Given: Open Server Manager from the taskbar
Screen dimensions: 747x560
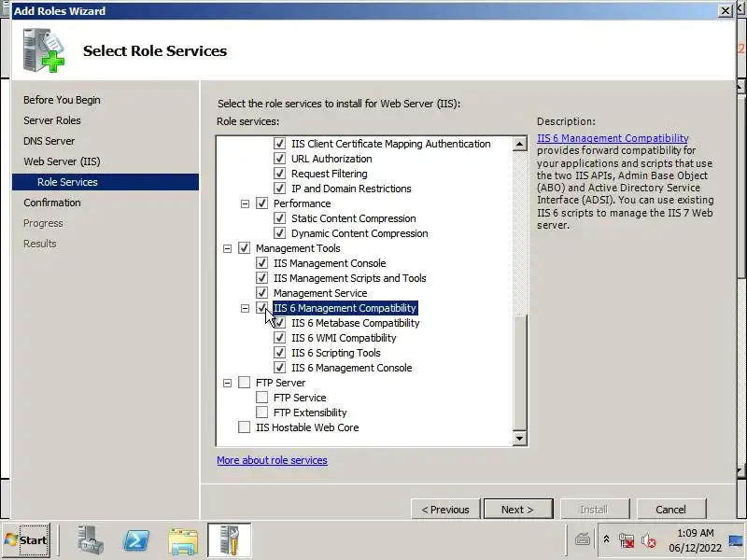Looking at the screenshot, I should point(90,540).
